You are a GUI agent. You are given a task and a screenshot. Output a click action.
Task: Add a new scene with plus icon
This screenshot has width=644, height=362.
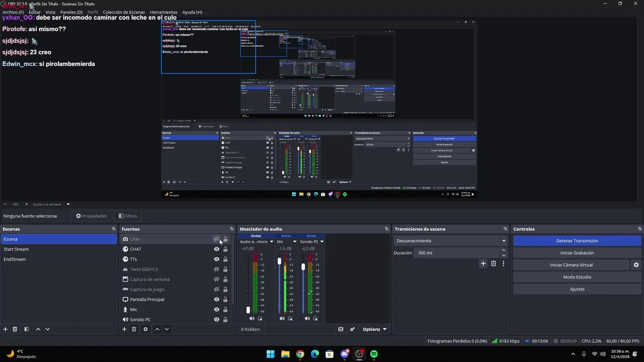click(6, 329)
